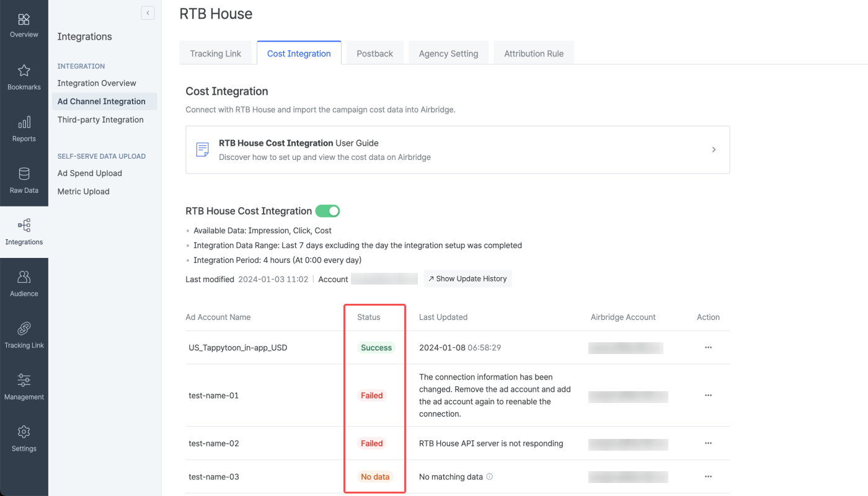Image resolution: width=868 pixels, height=496 pixels.
Task: Open Management sliders icon
Action: (24, 380)
